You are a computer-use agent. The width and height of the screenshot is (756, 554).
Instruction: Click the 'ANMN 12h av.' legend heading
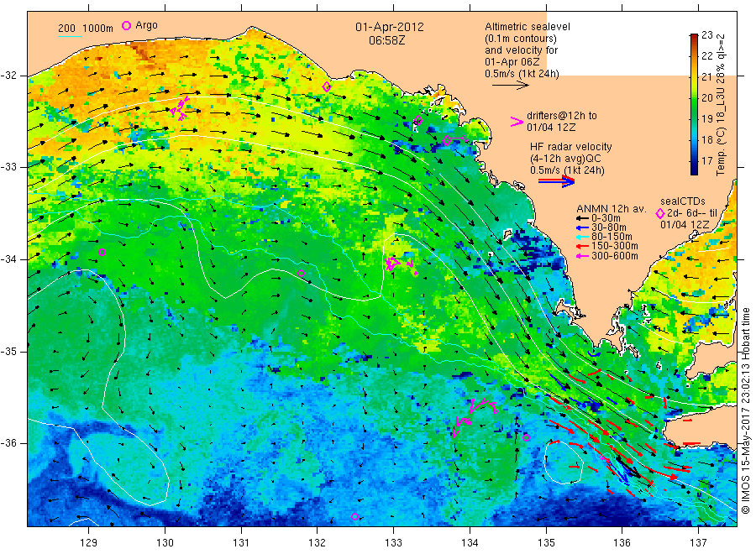(612, 209)
